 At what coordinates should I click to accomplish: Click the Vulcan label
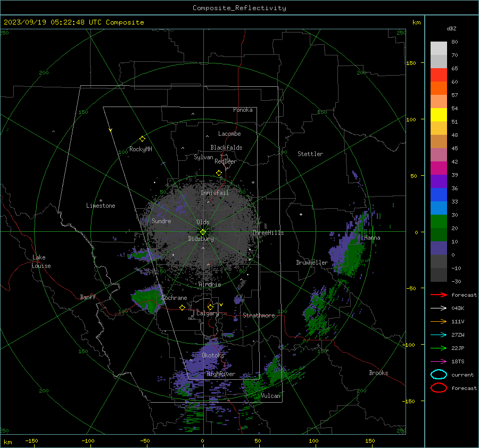(271, 396)
